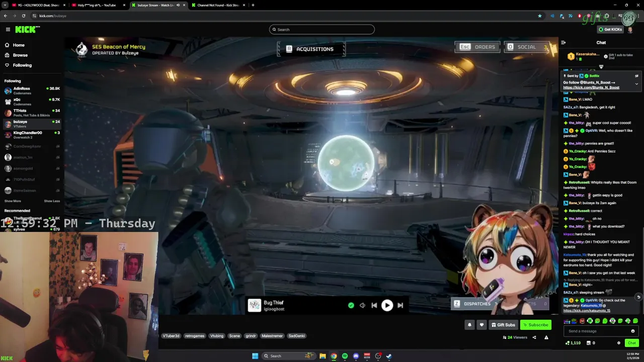Screen dimensions: 644x362
Task: Select the SadGenki tag
Action: point(297,336)
